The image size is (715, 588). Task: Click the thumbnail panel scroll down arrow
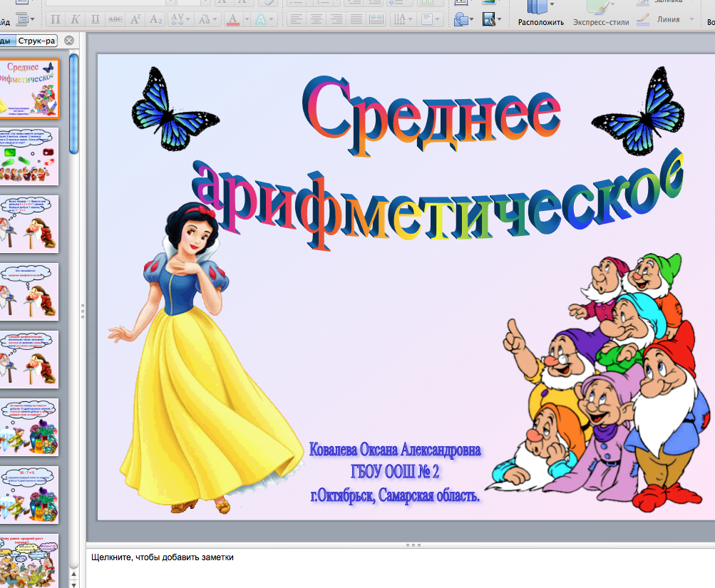click(x=73, y=584)
